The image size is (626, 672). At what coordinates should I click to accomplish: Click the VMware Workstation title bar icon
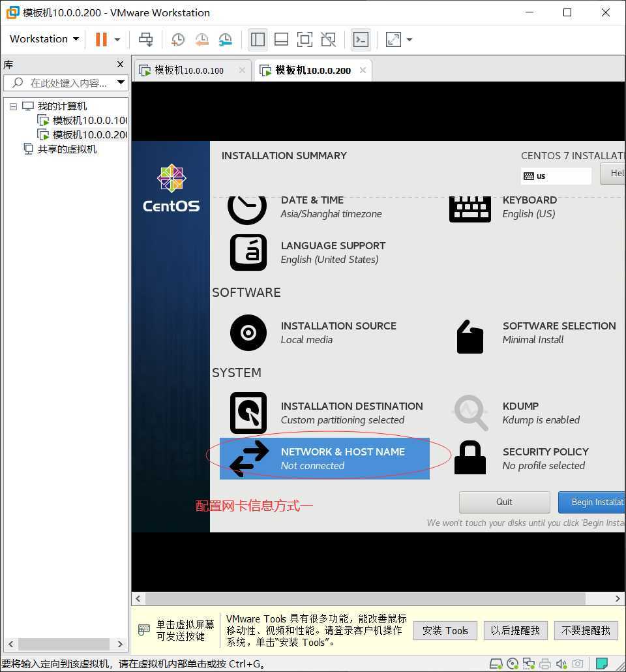[12, 12]
